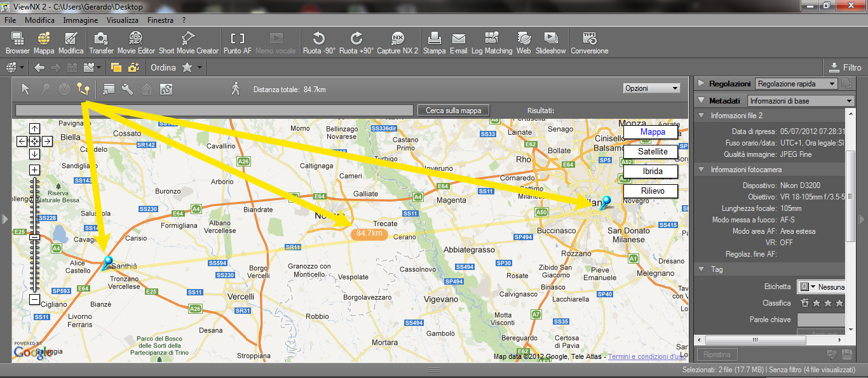Click the yellow camera star icon
The height and width of the screenshot is (378, 868).
(133, 67)
